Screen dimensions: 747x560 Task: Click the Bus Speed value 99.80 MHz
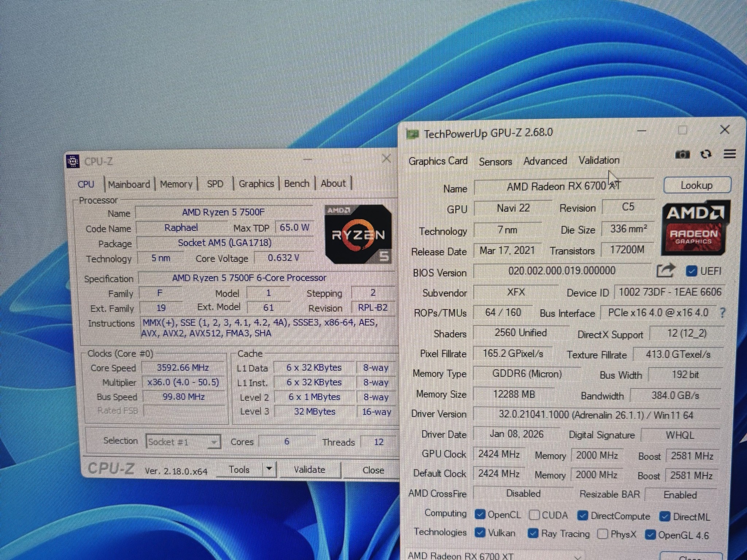183,397
